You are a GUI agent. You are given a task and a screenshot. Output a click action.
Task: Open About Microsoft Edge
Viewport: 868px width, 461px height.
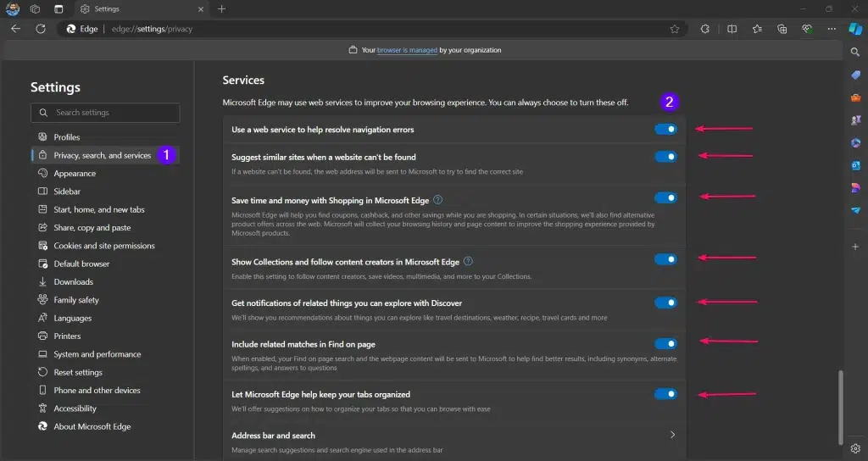coord(105,426)
